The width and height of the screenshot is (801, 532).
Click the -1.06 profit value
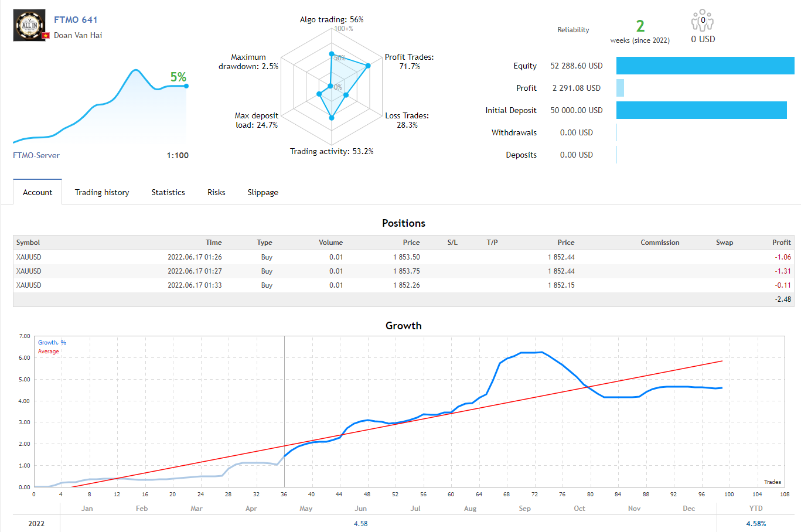(x=783, y=257)
